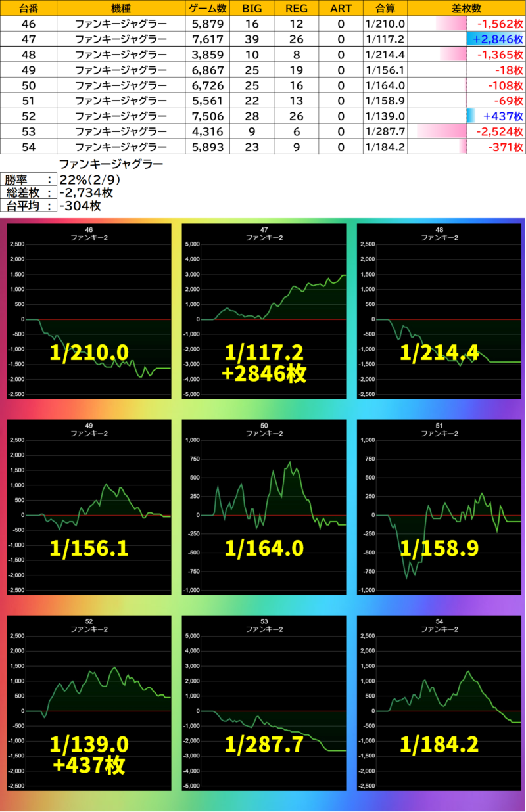Click the game count 4,316

coord(208,131)
